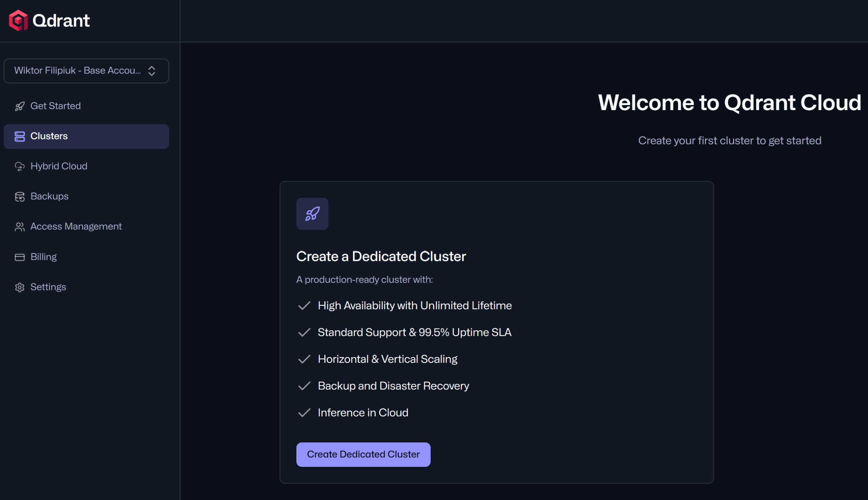Select Clusters in the sidebar
The width and height of the screenshot is (868, 500).
tap(86, 136)
